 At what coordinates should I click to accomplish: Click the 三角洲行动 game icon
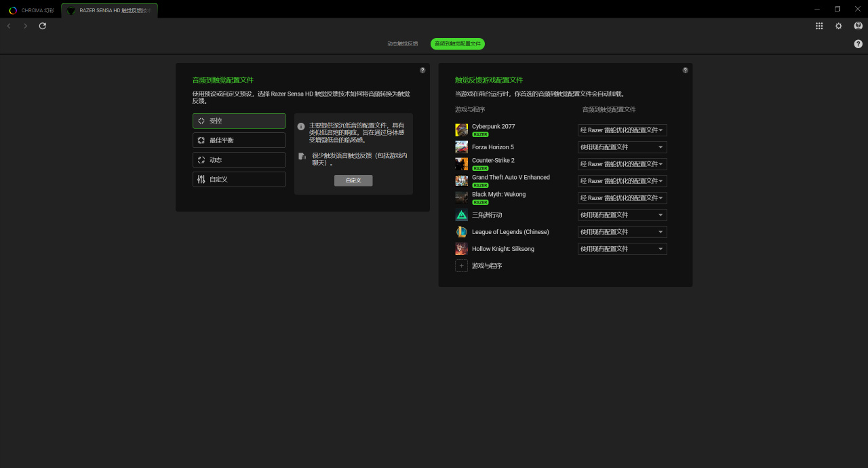461,215
